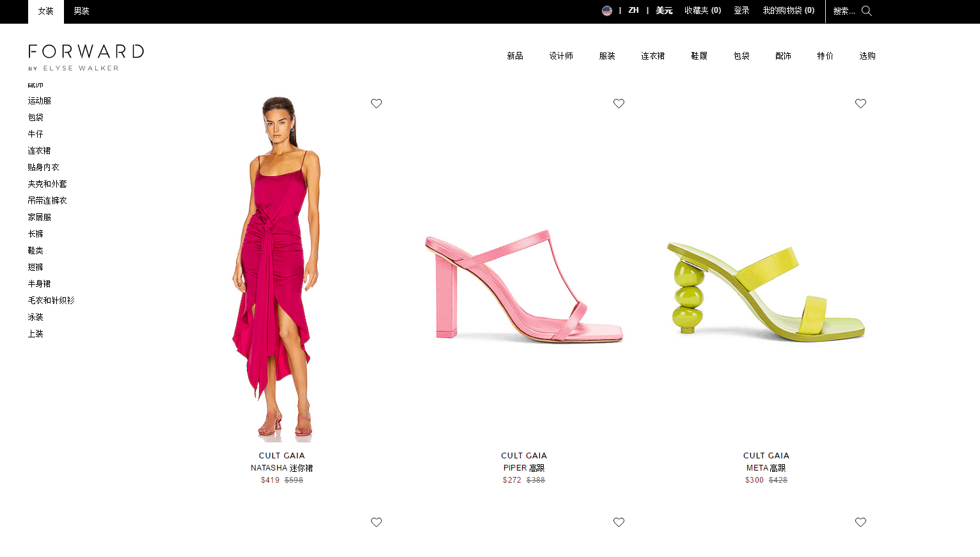Switch to the 男装 tab
This screenshot has height=557, width=980.
(81, 12)
